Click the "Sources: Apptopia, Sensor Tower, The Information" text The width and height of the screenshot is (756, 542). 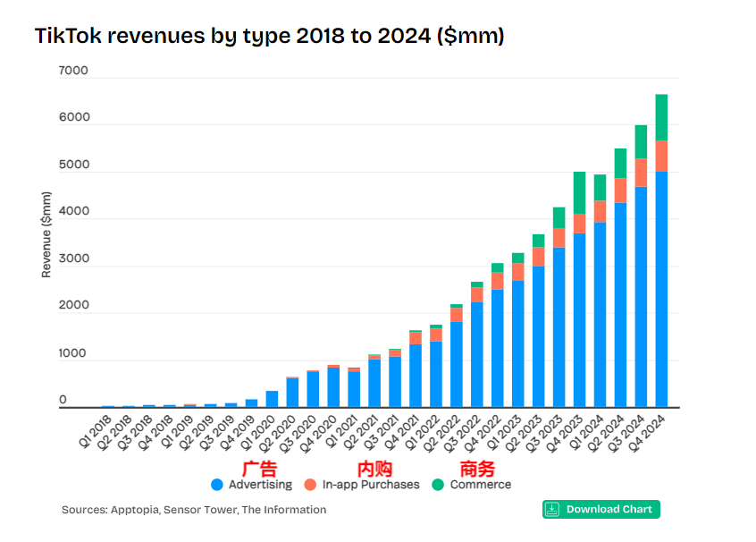point(194,510)
